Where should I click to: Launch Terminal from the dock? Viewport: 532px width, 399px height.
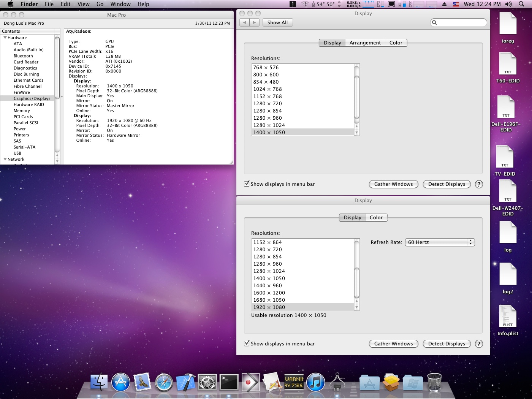click(x=229, y=382)
